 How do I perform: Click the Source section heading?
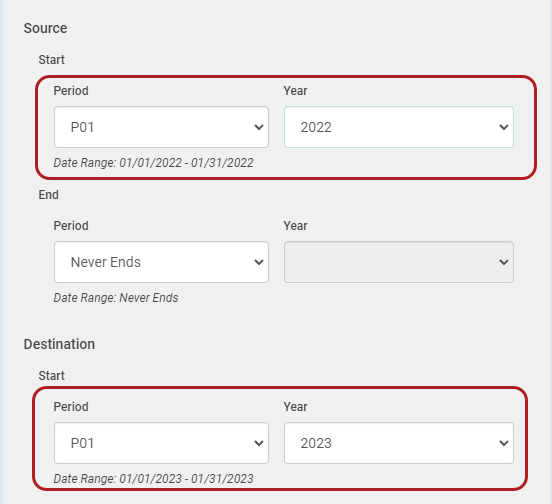(45, 28)
